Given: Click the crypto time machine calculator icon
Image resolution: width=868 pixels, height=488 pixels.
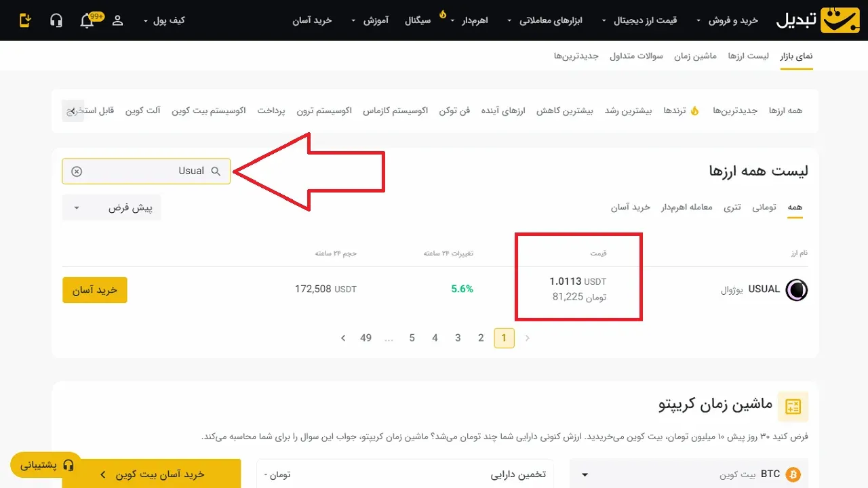Looking at the screenshot, I should point(793,407).
